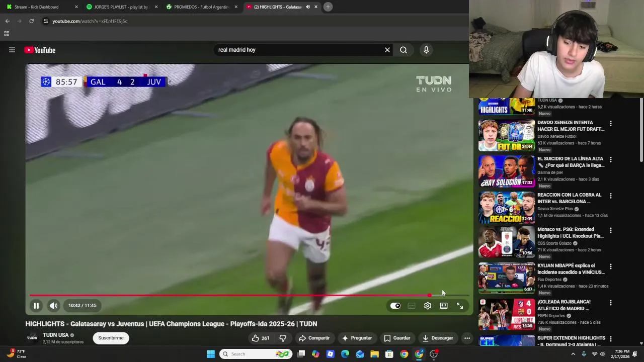Open options menu for Davoo FUT Draft video
This screenshot has width=644, height=362.
click(611, 124)
